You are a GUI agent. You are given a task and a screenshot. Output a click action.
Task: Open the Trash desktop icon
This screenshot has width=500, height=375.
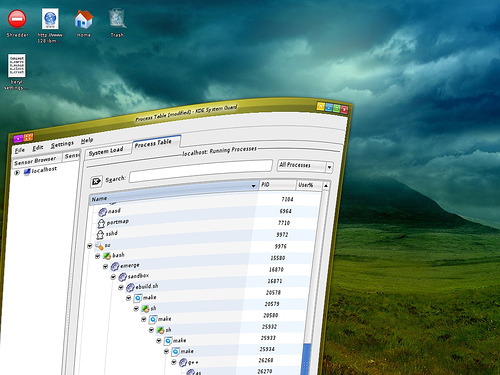(x=117, y=18)
